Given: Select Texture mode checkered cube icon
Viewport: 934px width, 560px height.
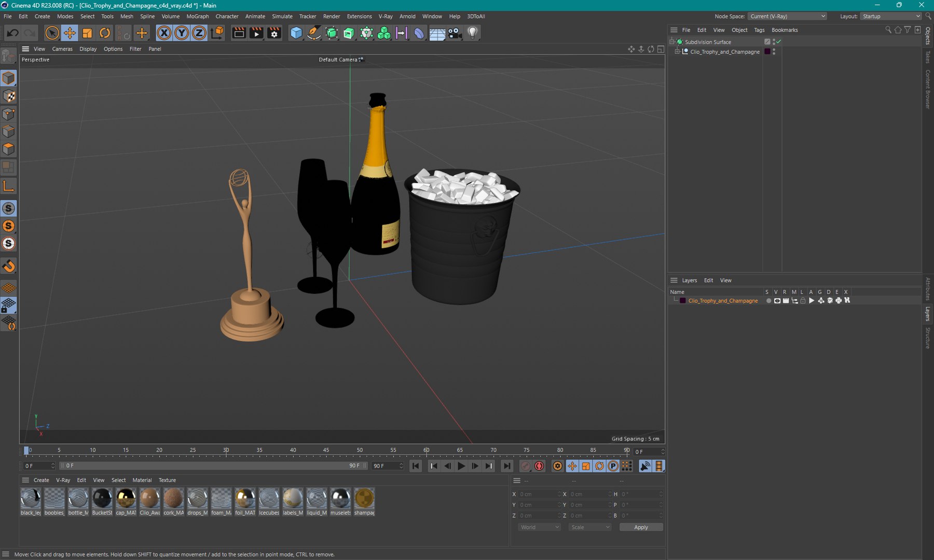Looking at the screenshot, I should pyautogui.click(x=9, y=96).
